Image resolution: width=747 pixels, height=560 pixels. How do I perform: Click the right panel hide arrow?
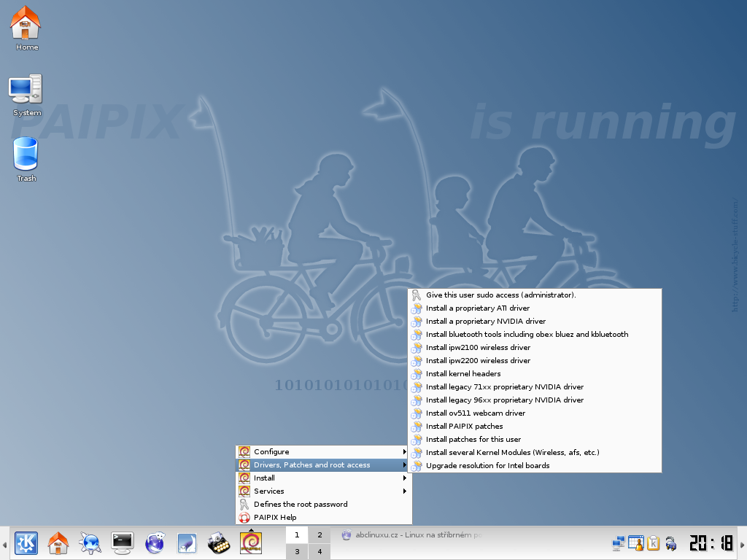(x=742, y=543)
